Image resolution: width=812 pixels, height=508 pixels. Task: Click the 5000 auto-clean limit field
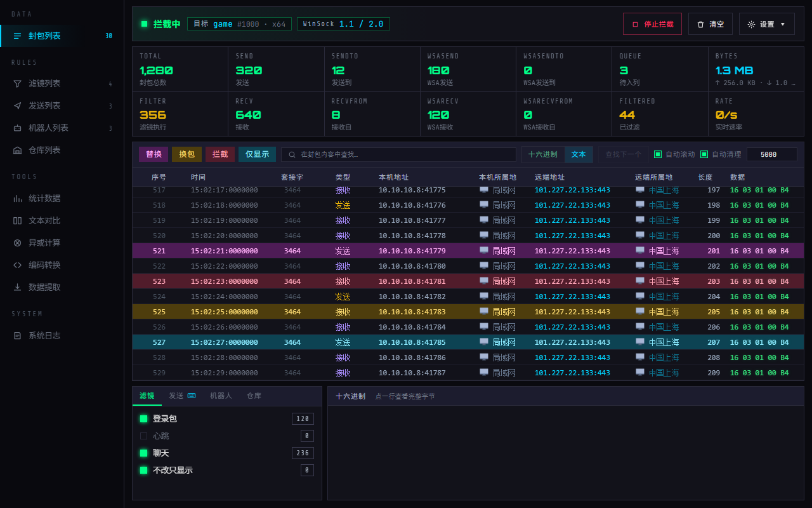[771, 154]
